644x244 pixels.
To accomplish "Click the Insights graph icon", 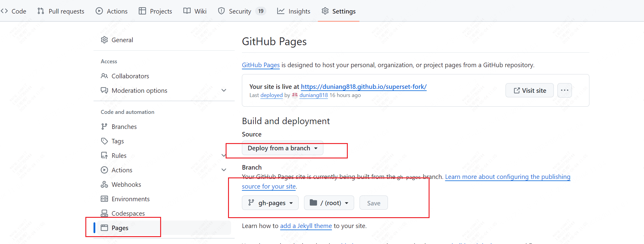I will point(281,11).
